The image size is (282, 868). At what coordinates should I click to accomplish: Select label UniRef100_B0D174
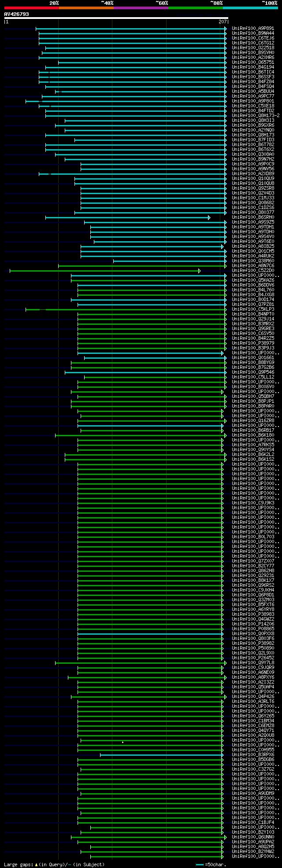pos(253,300)
